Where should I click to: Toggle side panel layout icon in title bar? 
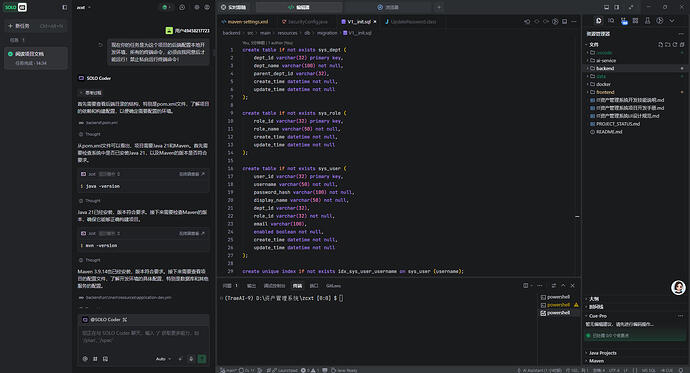pos(617,7)
